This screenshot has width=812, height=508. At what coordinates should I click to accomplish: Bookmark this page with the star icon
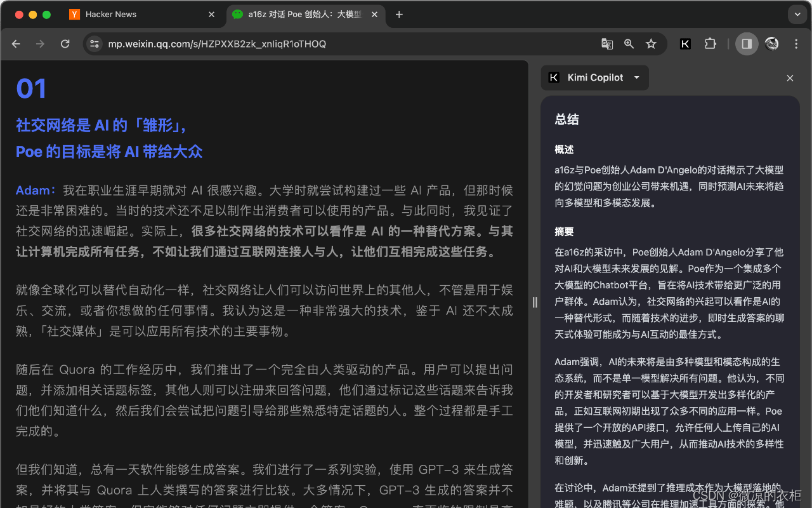(x=651, y=44)
